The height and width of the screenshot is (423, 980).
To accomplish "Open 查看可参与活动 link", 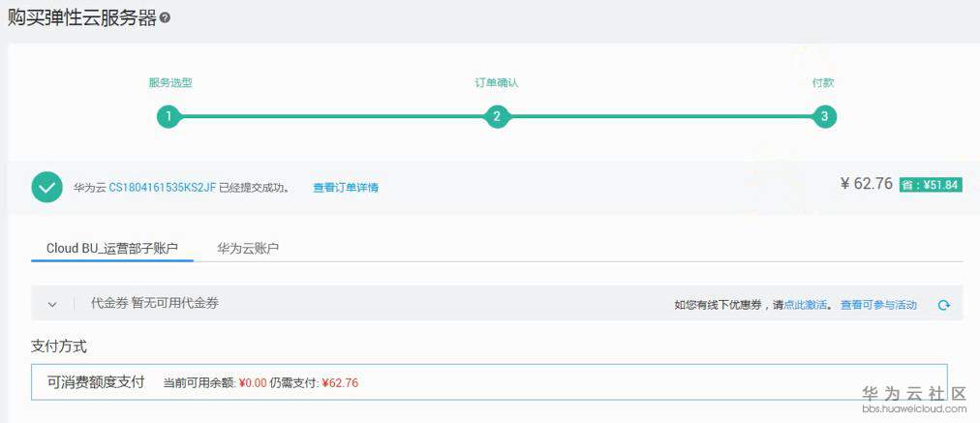I will (878, 305).
